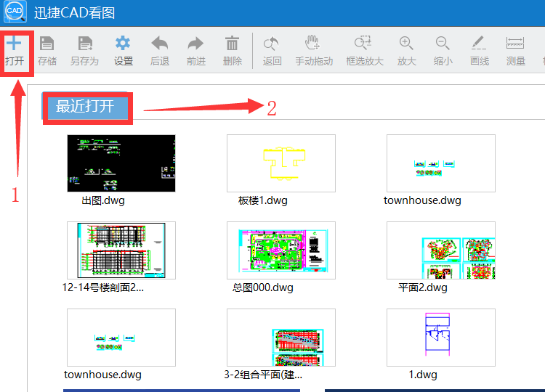Open the 平面2.dwg thumbnail
545x392 pixels.
pyautogui.click(x=441, y=250)
